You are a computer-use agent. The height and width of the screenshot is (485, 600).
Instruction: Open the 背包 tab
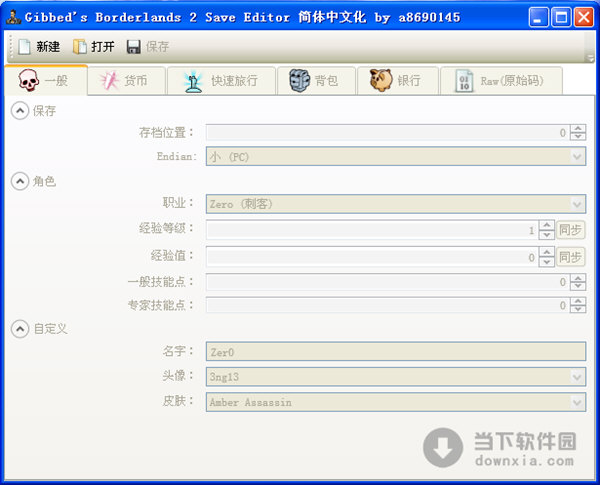tap(316, 80)
